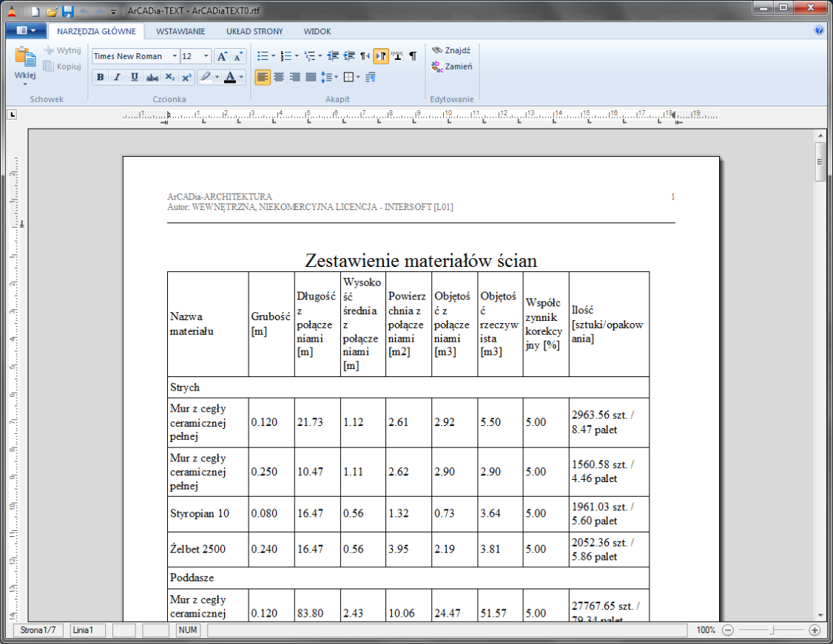Image resolution: width=833 pixels, height=644 pixels.
Task: Open the WIDOK tab
Action: pos(317,31)
